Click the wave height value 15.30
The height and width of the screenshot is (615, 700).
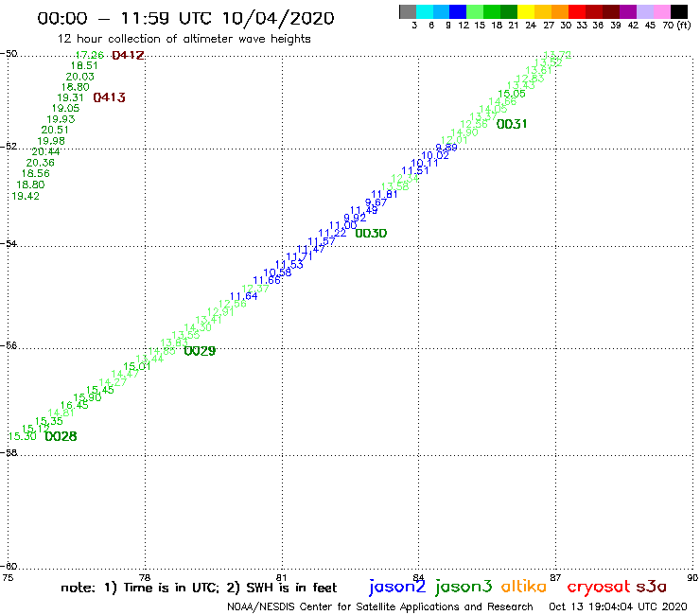coord(23,436)
